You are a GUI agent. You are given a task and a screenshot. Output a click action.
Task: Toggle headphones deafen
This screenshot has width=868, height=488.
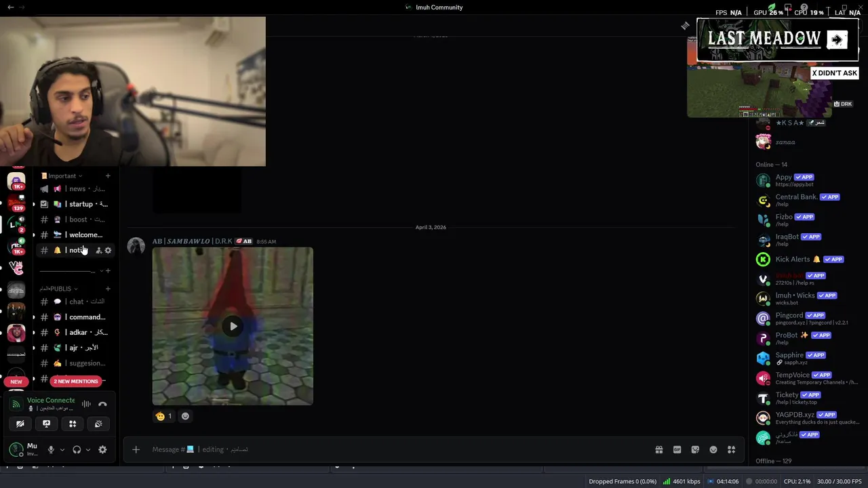click(x=77, y=449)
